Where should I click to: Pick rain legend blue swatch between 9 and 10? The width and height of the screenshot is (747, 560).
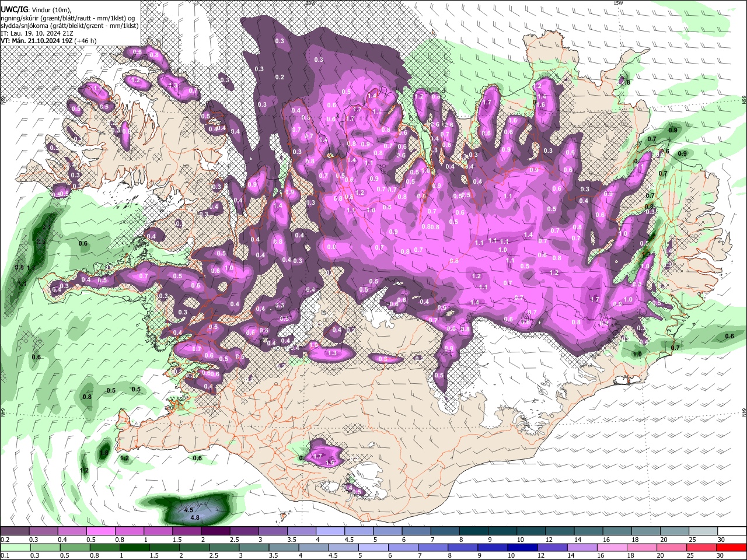click(493, 548)
